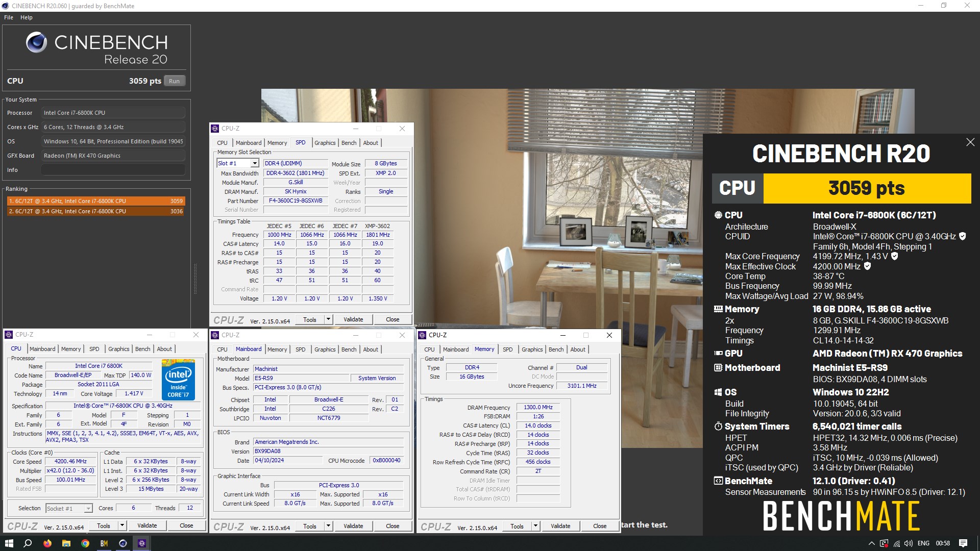Screen dimensions: 980x551
Task: Click the GPU section icon in BenchMate
Action: click(718, 354)
